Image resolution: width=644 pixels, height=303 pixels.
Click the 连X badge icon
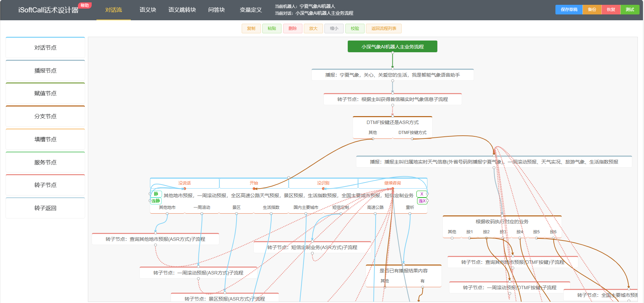click(x=422, y=201)
